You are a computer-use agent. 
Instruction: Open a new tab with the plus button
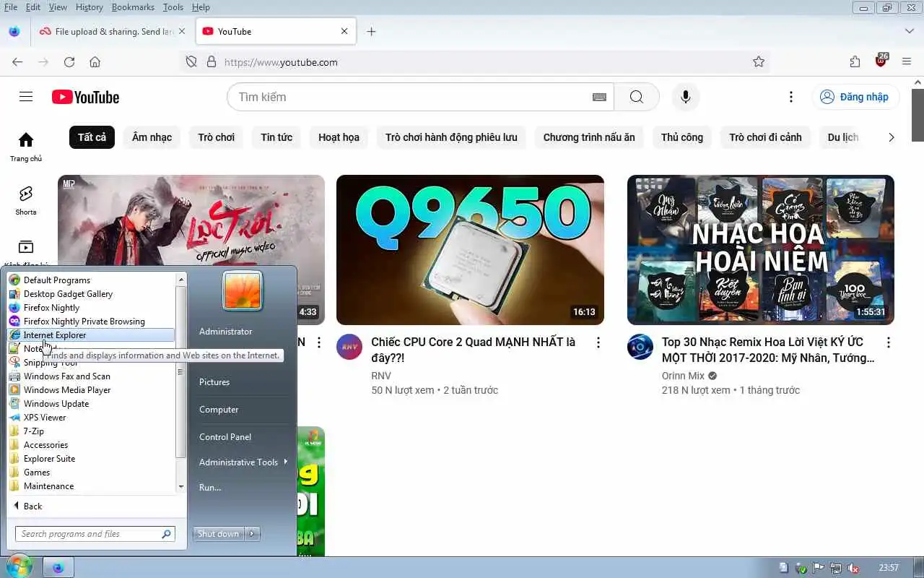coord(371,32)
